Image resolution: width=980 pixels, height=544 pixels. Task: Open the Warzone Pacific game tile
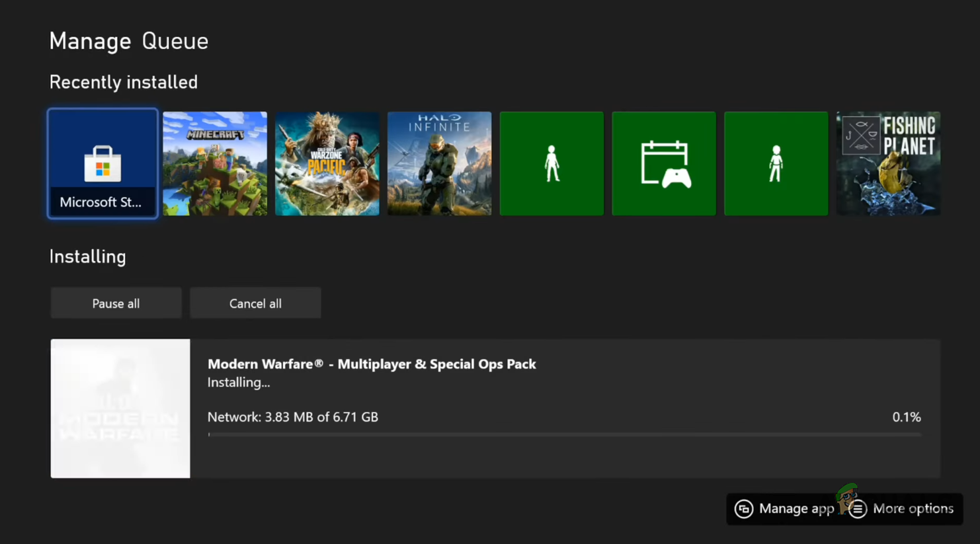click(x=327, y=163)
